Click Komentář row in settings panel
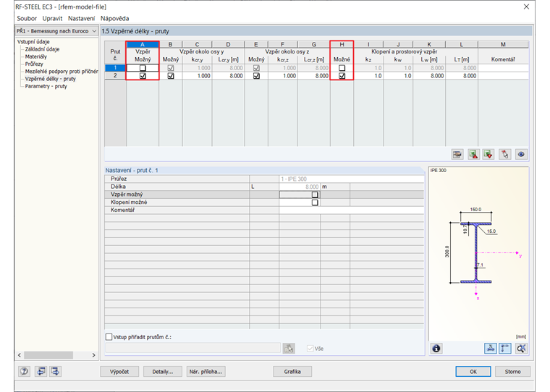Screen dimensions: 550x392 tap(264, 210)
